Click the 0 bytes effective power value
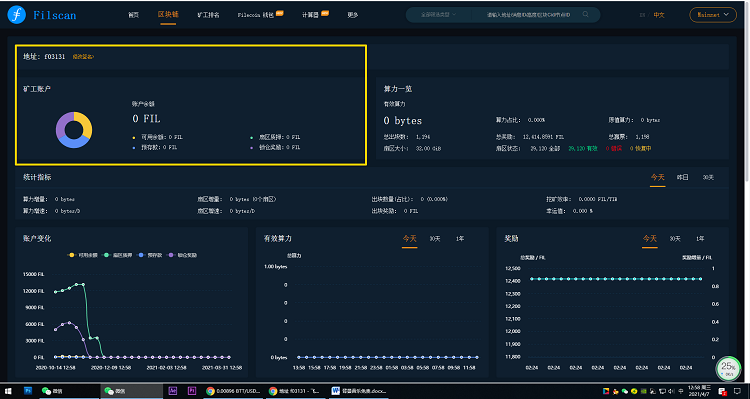The height and width of the screenshot is (399, 750). click(402, 121)
